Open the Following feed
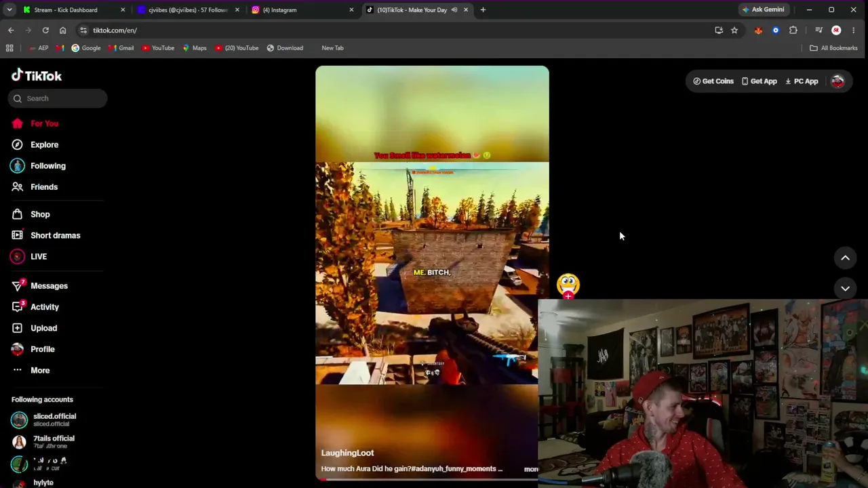Screen dimensions: 868x488 [x=39, y=165]
